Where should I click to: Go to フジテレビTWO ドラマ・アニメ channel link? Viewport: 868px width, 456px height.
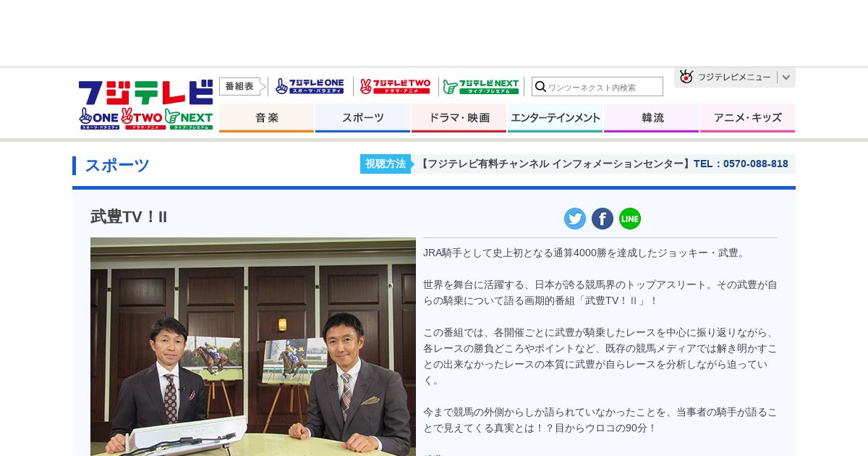click(x=396, y=87)
